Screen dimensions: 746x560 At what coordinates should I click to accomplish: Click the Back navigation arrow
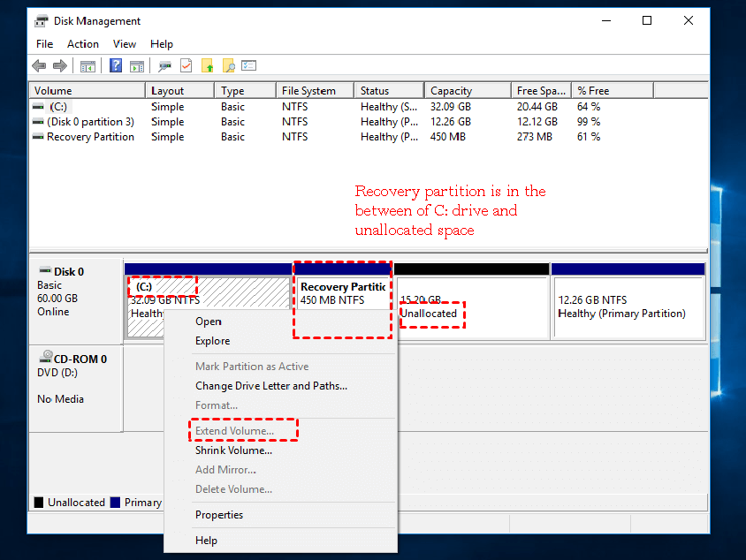pyautogui.click(x=38, y=65)
